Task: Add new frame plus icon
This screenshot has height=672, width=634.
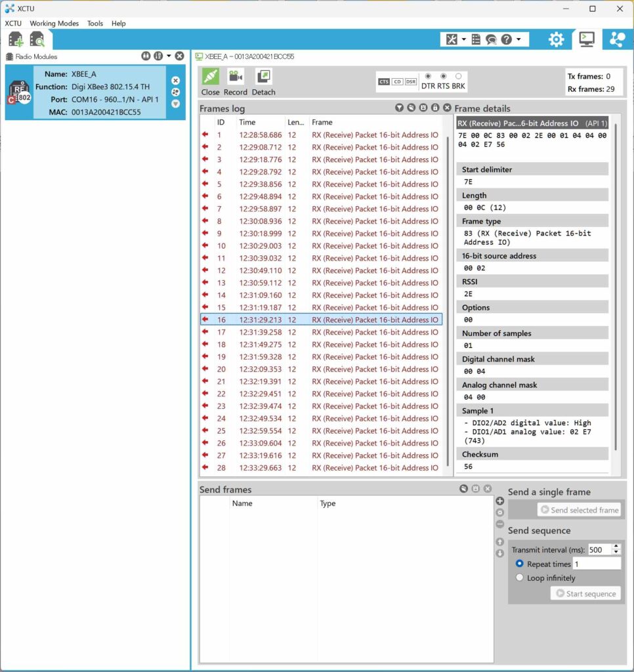Action: coord(500,501)
